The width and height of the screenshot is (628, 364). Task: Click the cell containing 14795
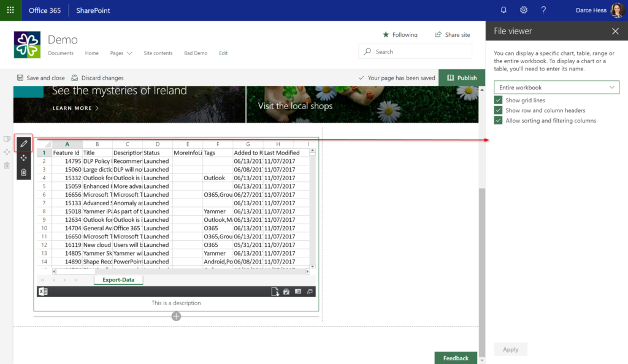tap(67, 161)
